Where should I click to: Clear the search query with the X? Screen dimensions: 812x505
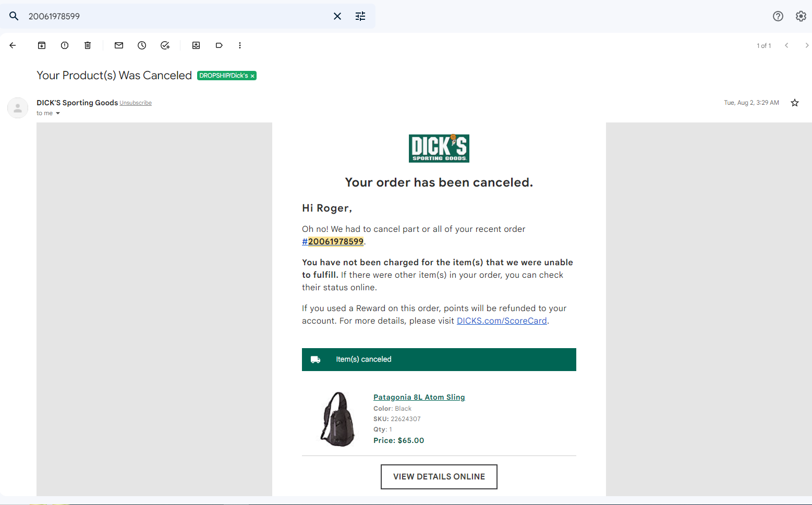click(337, 16)
